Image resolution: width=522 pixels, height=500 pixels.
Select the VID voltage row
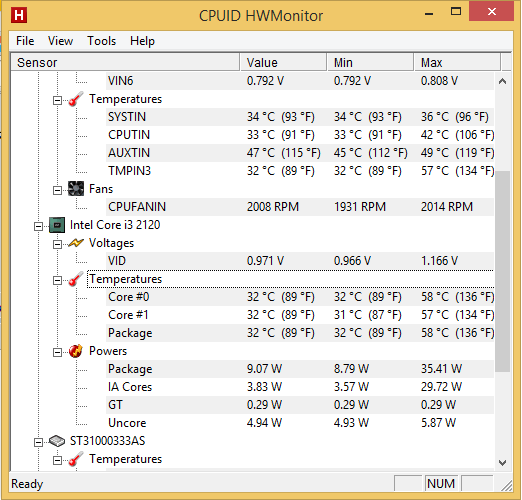(x=300, y=261)
